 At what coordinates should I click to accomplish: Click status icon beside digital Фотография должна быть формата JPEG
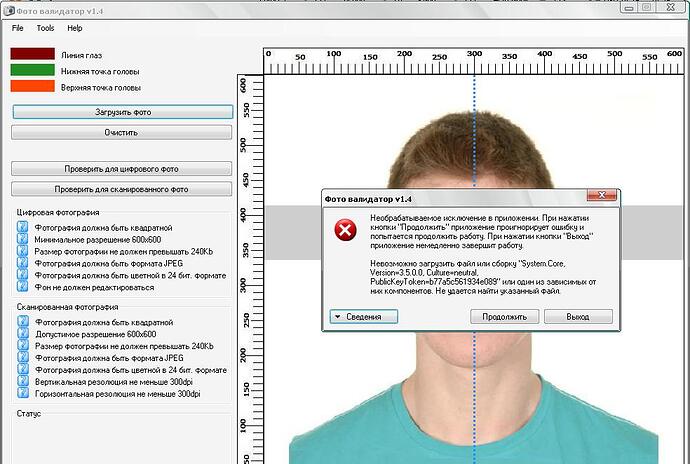tap(22, 263)
